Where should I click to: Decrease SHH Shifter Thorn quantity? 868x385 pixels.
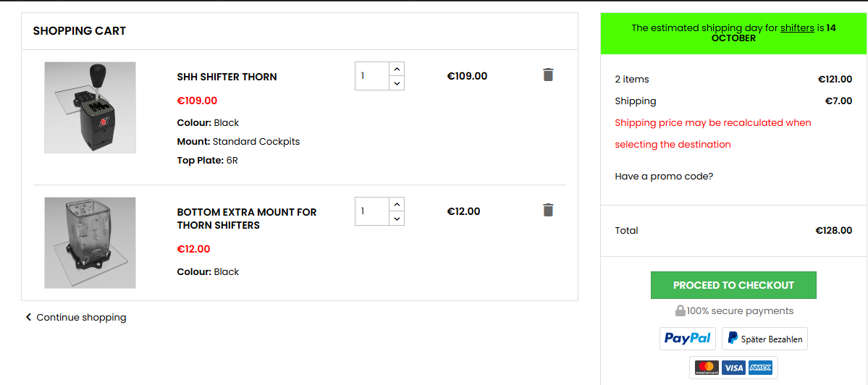point(396,83)
